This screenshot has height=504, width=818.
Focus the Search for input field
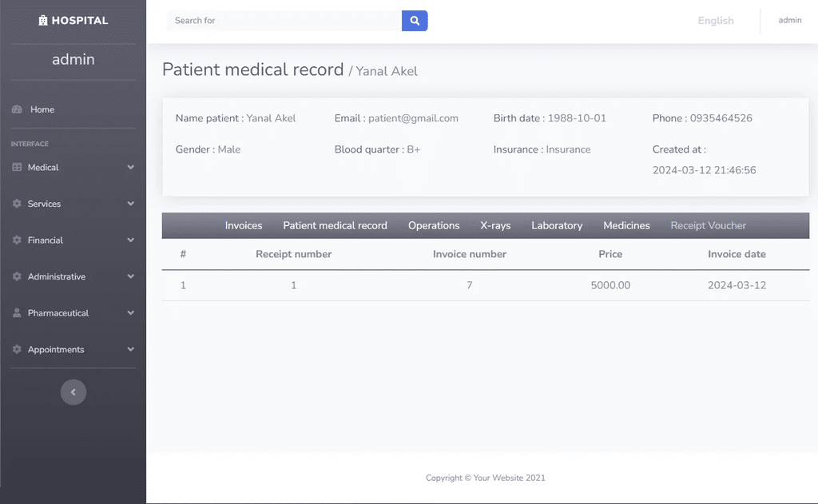pos(284,21)
